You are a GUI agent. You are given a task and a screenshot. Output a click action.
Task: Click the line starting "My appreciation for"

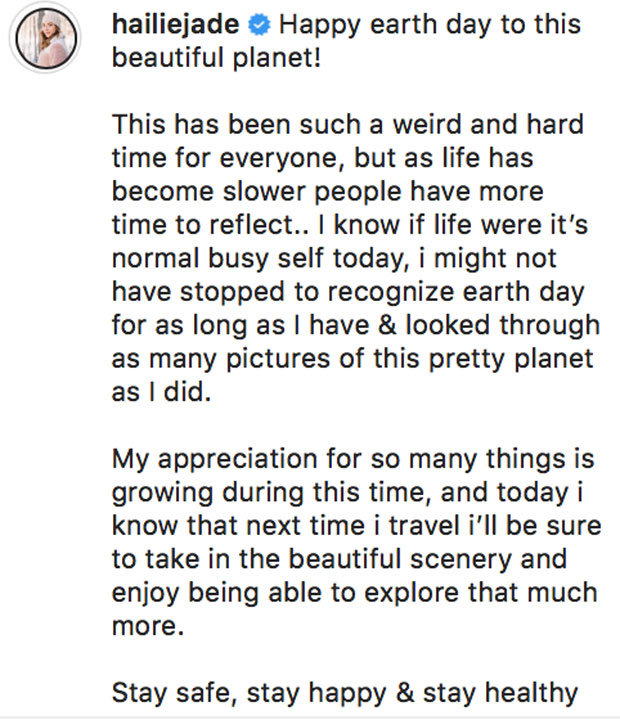pyautogui.click(x=353, y=458)
